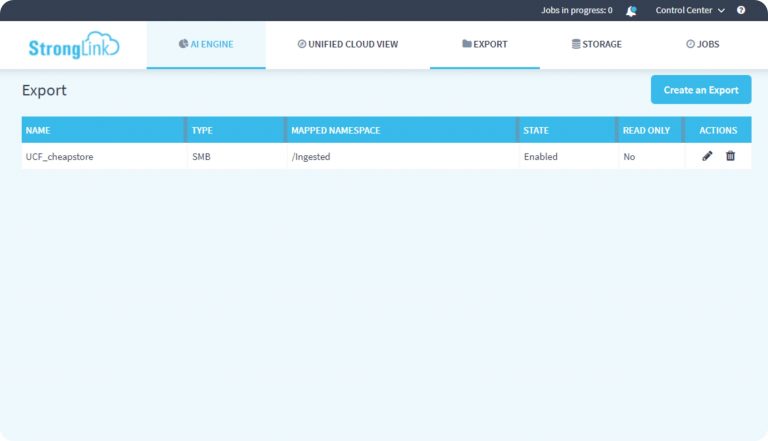This screenshot has height=441, width=768.
Task: Edit UCF_cheapstore export with pencil icon
Action: click(707, 156)
